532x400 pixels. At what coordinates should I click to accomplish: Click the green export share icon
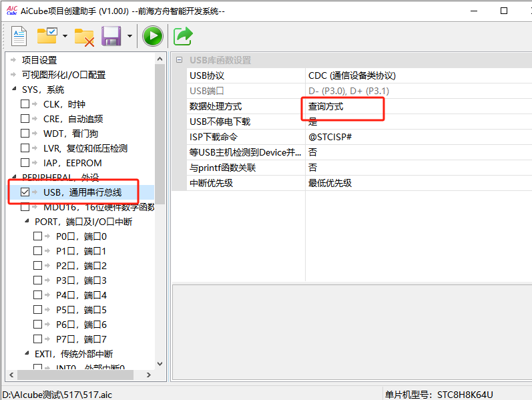click(183, 36)
